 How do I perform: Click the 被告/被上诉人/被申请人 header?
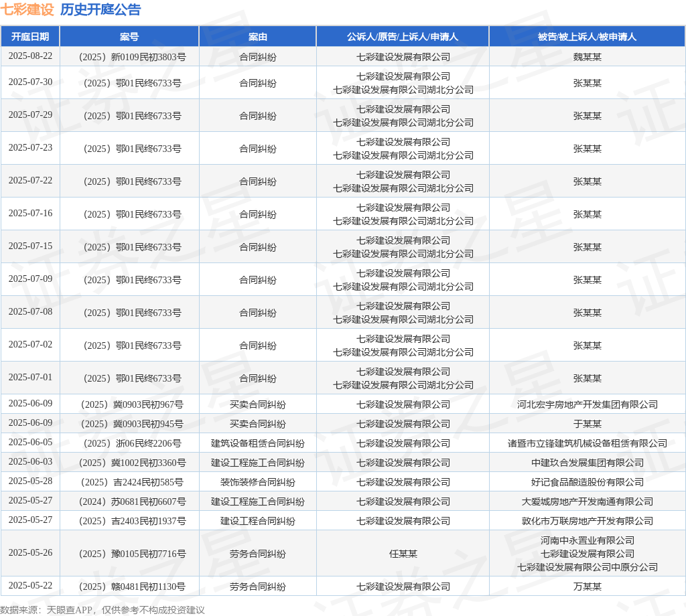(587, 37)
